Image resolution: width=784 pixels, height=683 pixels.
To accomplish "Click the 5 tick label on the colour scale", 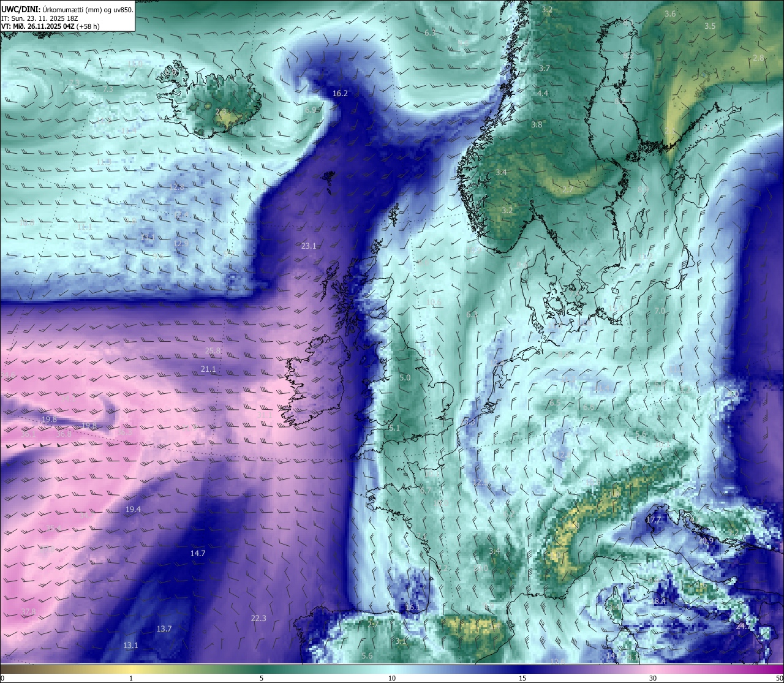I will [262, 679].
